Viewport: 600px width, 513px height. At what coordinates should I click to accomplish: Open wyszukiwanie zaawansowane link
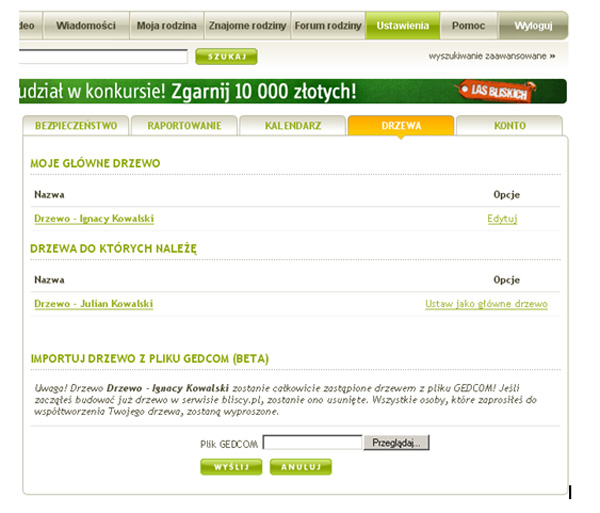(x=492, y=56)
